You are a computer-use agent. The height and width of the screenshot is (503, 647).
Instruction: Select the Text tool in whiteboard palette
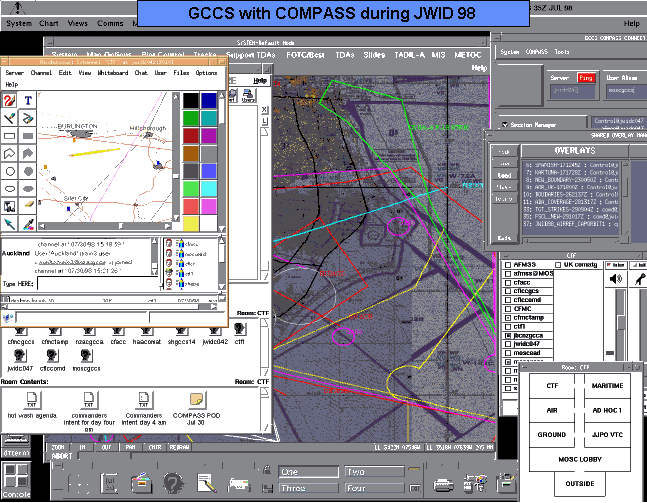point(28,100)
